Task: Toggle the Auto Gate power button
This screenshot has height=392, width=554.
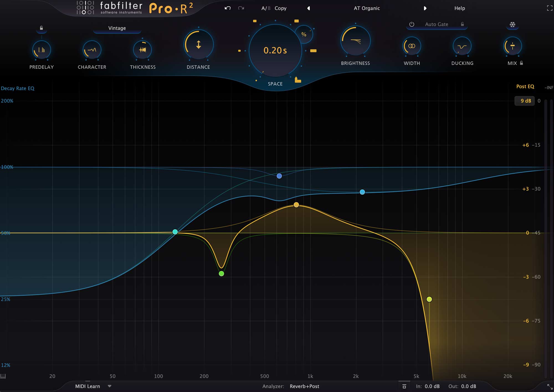Action: (x=412, y=24)
